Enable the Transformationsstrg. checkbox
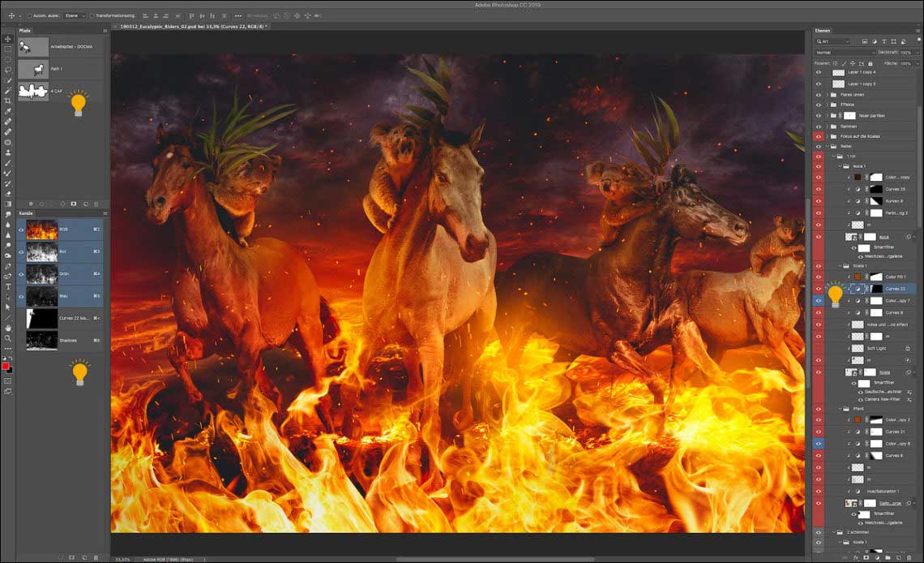This screenshot has height=563, width=924. click(90, 15)
